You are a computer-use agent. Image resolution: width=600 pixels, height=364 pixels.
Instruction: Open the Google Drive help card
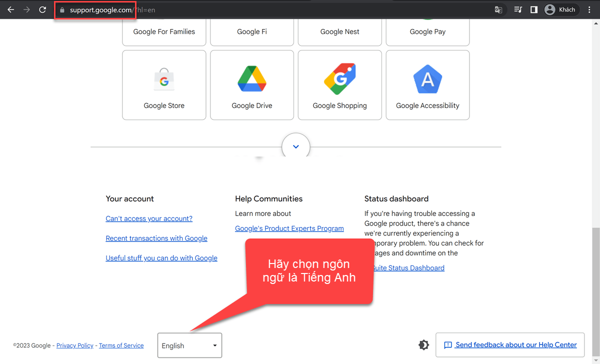[252, 85]
